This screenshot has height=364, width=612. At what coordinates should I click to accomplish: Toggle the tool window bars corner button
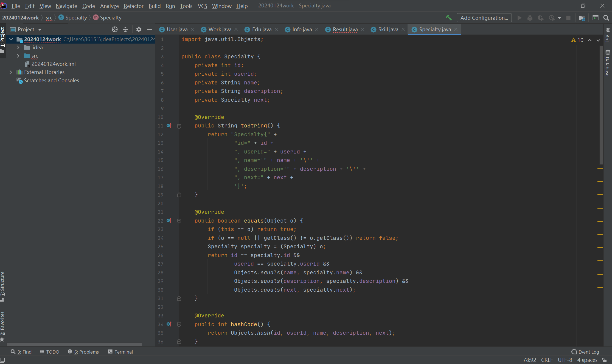(2, 360)
